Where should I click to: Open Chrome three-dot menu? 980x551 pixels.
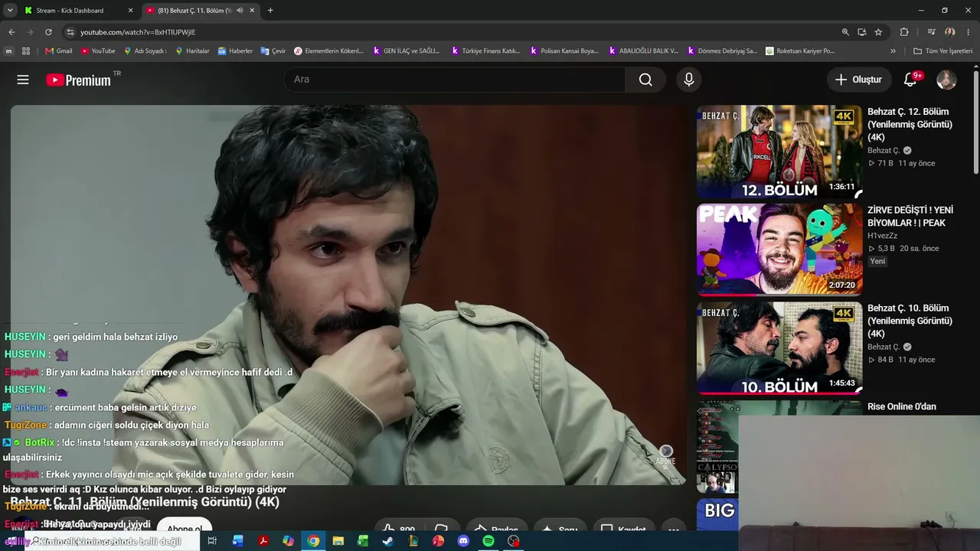(x=968, y=32)
